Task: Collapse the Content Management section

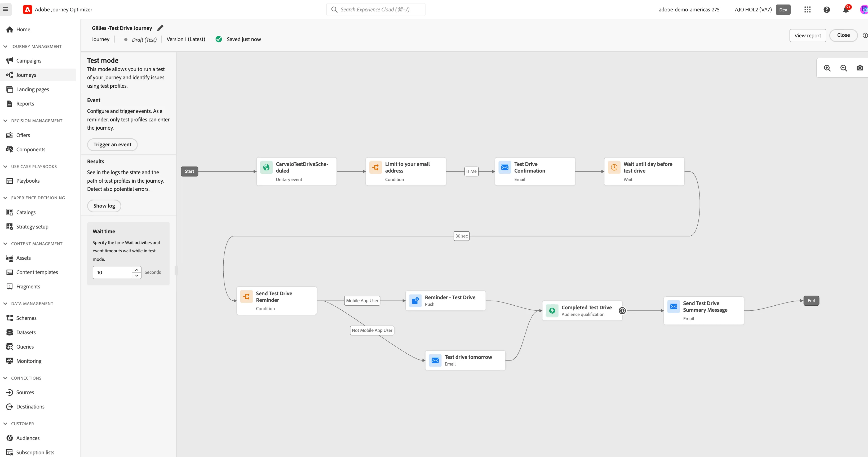Action: click(x=5, y=244)
